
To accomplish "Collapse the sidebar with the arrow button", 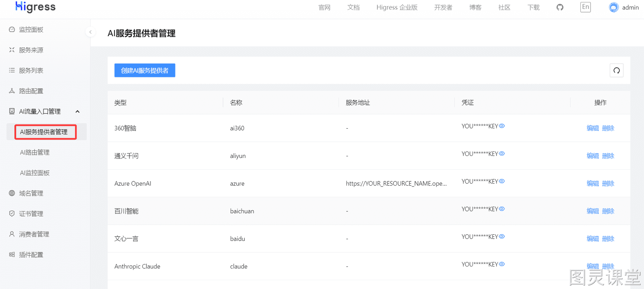I will (x=91, y=32).
